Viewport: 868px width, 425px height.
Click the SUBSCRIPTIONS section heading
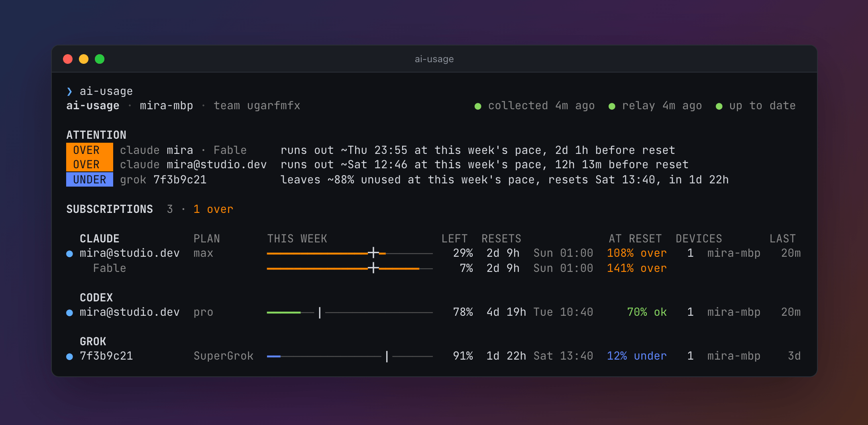tap(110, 209)
